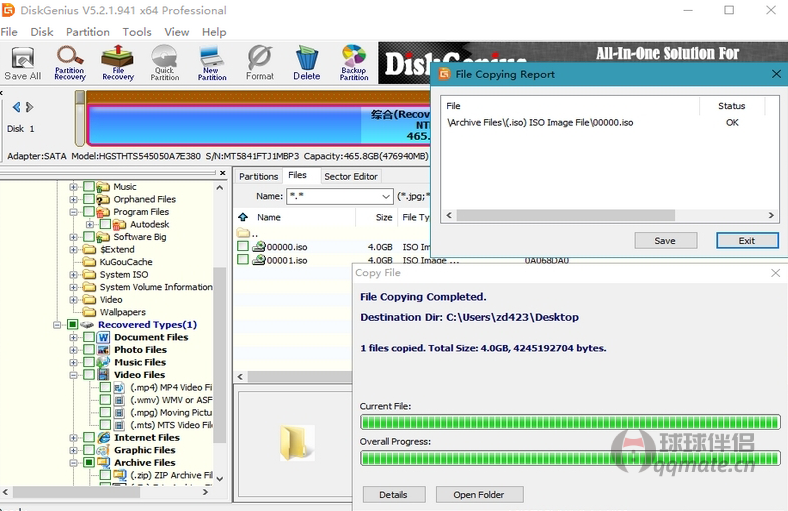
Task: Expand the Photo Files tree node
Action: pos(73,350)
